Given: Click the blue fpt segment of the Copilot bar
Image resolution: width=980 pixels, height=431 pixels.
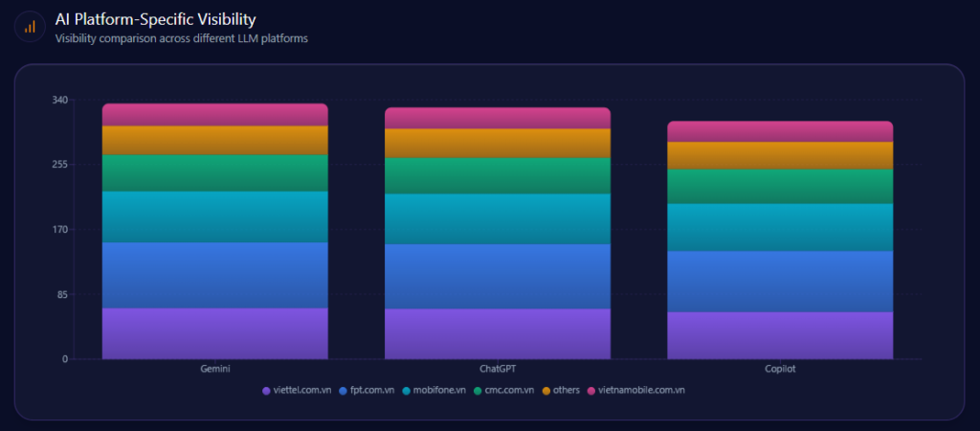Looking at the screenshot, I should (780, 281).
